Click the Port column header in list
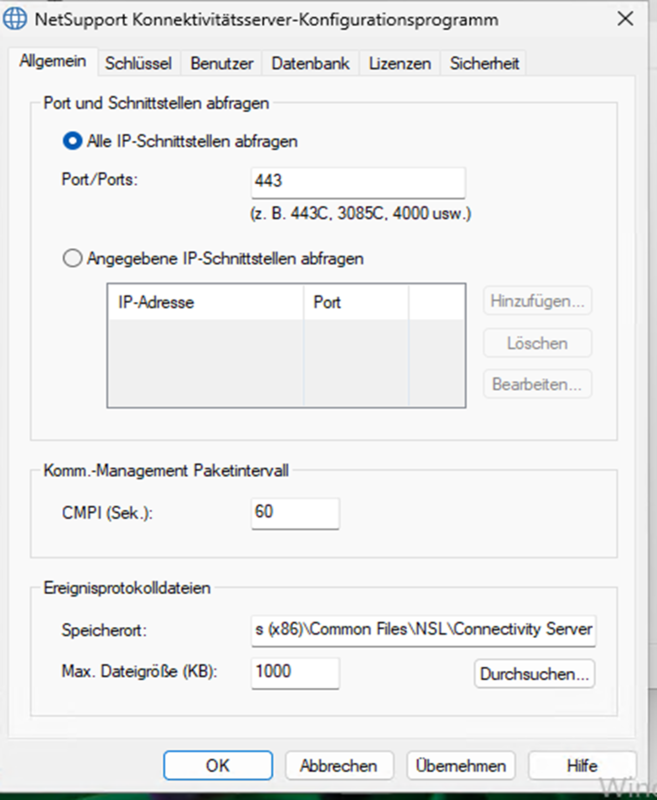 click(355, 302)
